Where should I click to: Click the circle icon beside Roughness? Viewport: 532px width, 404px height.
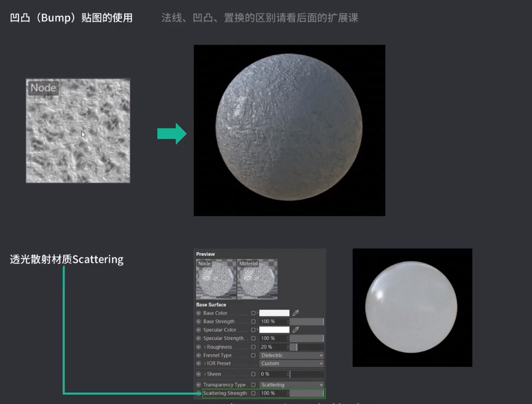click(199, 347)
